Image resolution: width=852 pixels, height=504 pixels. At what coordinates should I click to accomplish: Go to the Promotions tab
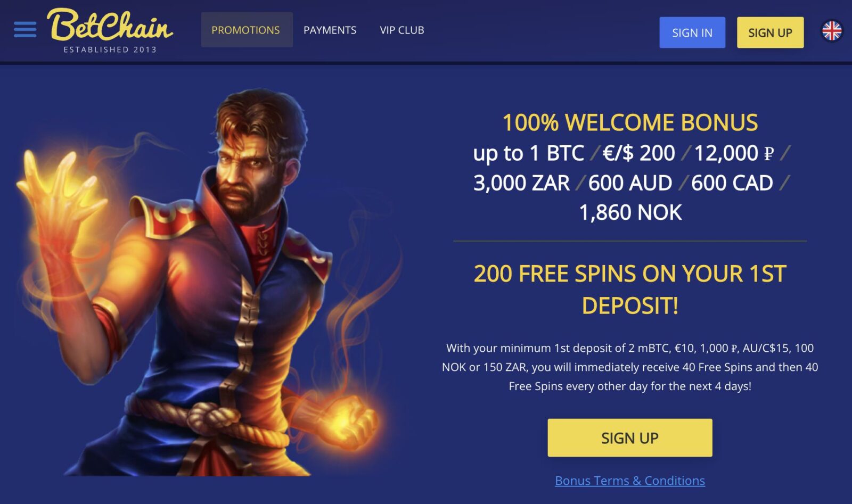click(x=246, y=30)
